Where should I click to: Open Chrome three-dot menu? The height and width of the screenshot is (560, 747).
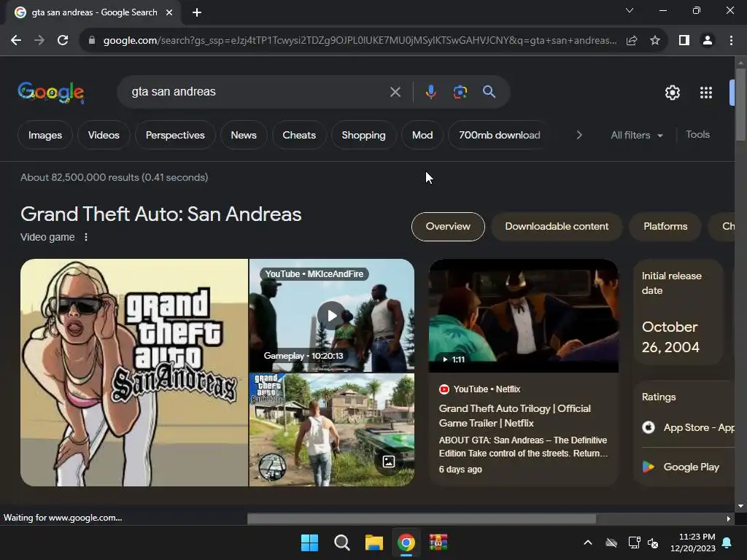[x=731, y=41]
